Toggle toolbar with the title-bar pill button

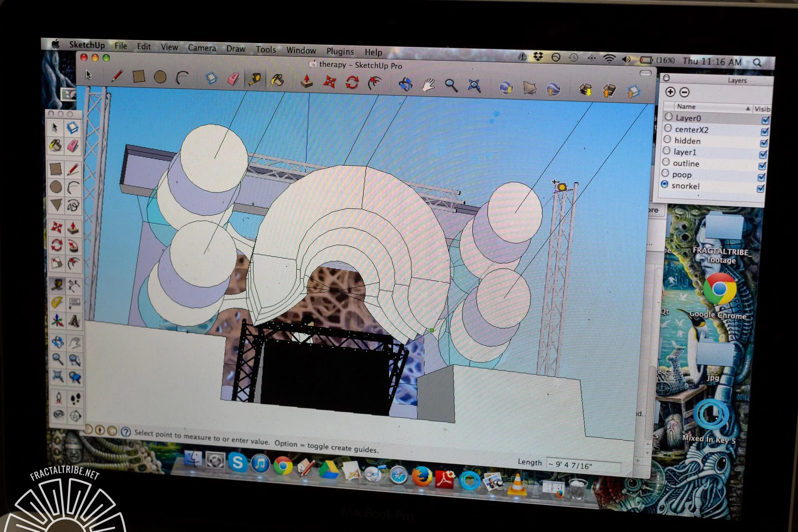pos(646,73)
